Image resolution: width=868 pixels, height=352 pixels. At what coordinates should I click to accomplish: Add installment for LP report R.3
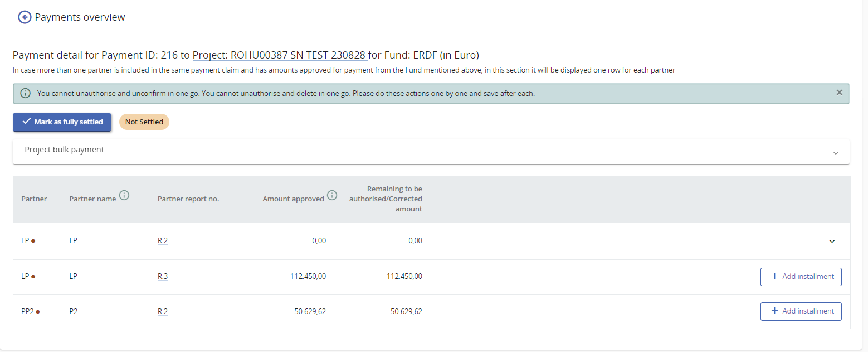click(x=801, y=277)
